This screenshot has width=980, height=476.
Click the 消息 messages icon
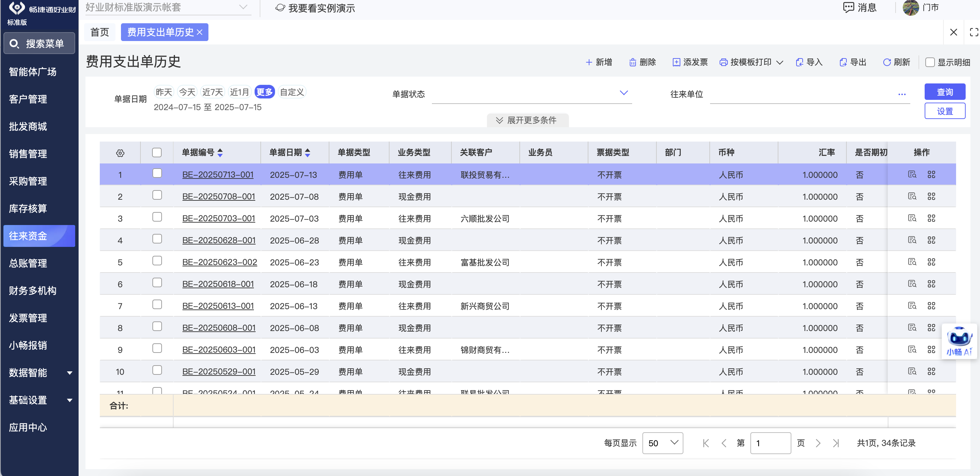(x=848, y=8)
